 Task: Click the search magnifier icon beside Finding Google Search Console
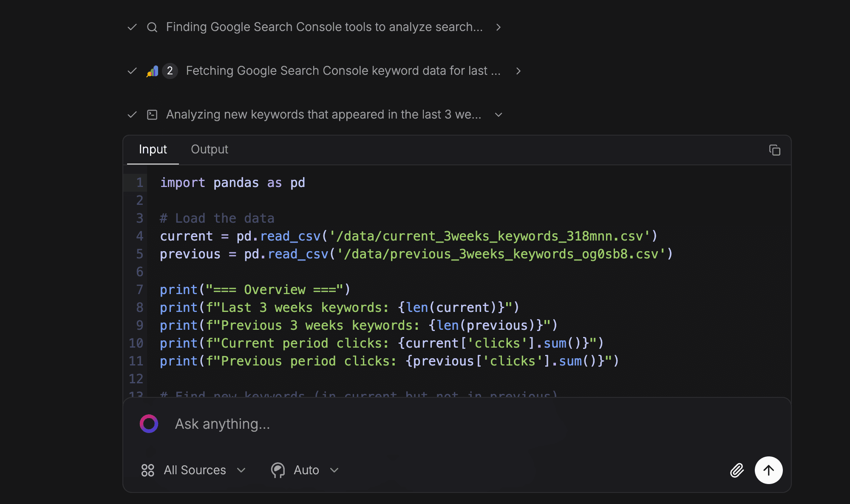[x=152, y=27]
